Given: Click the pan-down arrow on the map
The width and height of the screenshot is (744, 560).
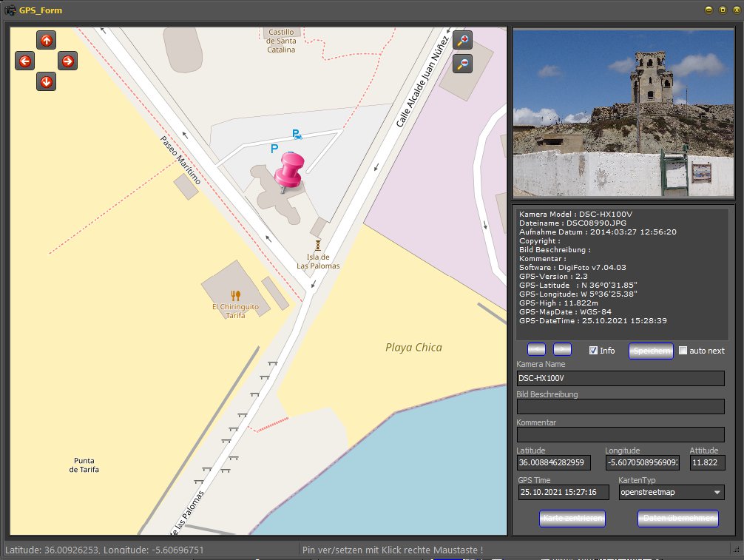Looking at the screenshot, I should (46, 81).
